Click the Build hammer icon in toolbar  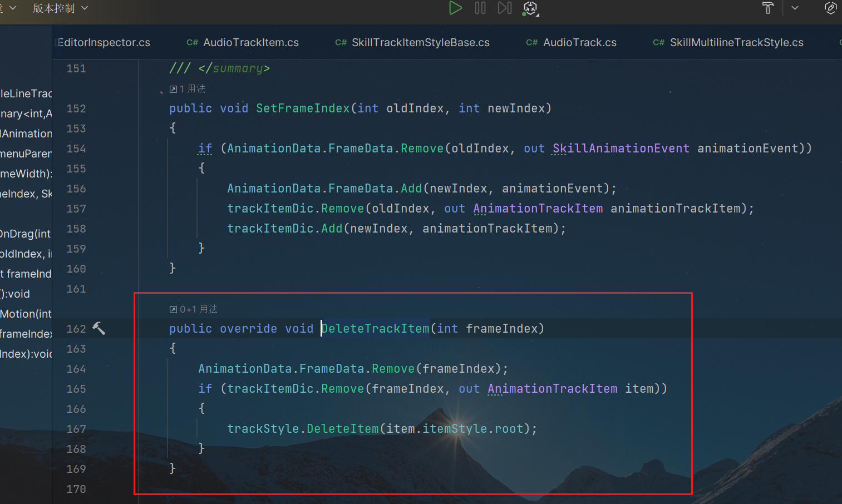point(768,8)
